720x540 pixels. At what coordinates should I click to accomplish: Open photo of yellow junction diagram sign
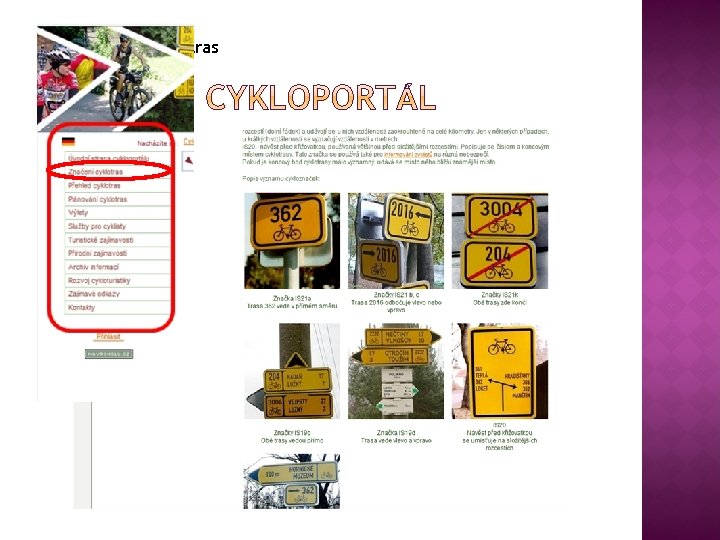pyautogui.click(x=500, y=371)
